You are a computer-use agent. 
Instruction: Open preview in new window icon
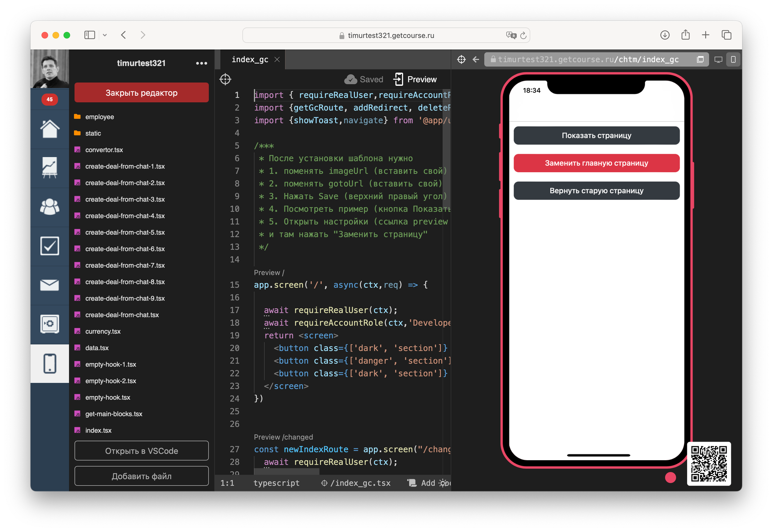700,59
